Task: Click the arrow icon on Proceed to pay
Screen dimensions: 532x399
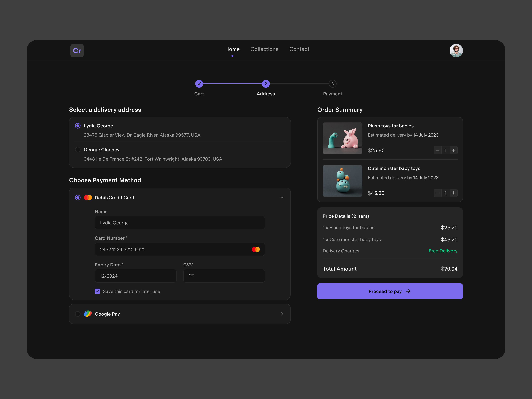Action: click(x=408, y=291)
